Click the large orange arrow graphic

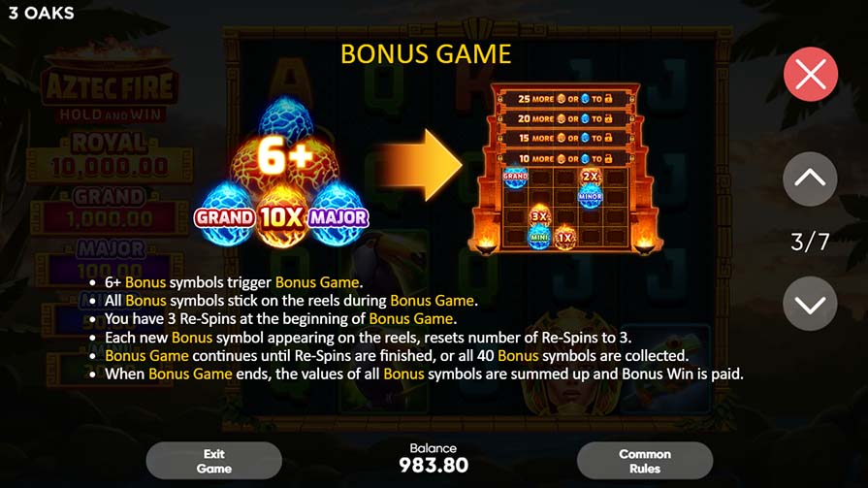point(421,165)
